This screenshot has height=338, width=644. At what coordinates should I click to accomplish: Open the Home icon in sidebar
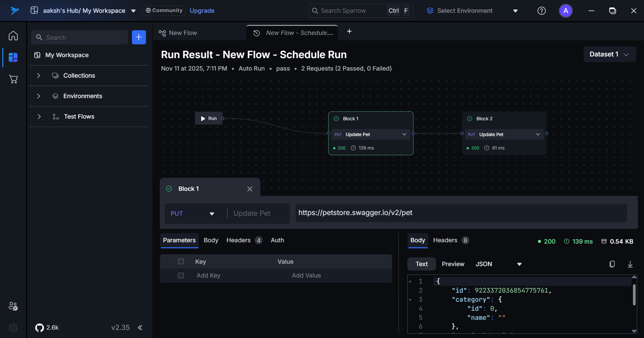13,36
